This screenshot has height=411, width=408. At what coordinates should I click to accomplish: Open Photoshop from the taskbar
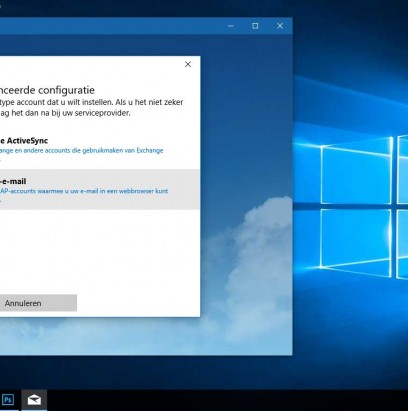click(8, 399)
